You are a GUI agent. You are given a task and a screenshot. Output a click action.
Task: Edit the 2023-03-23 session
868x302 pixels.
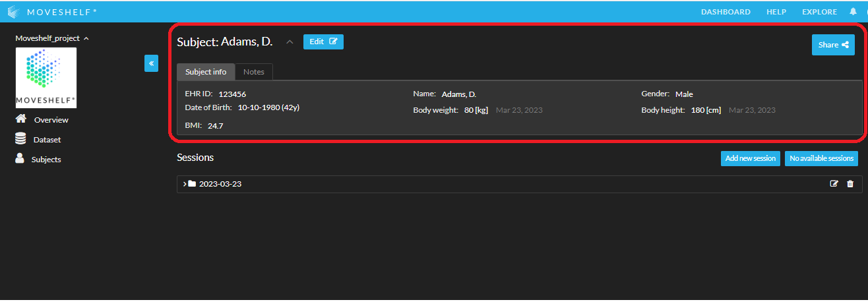(834, 184)
